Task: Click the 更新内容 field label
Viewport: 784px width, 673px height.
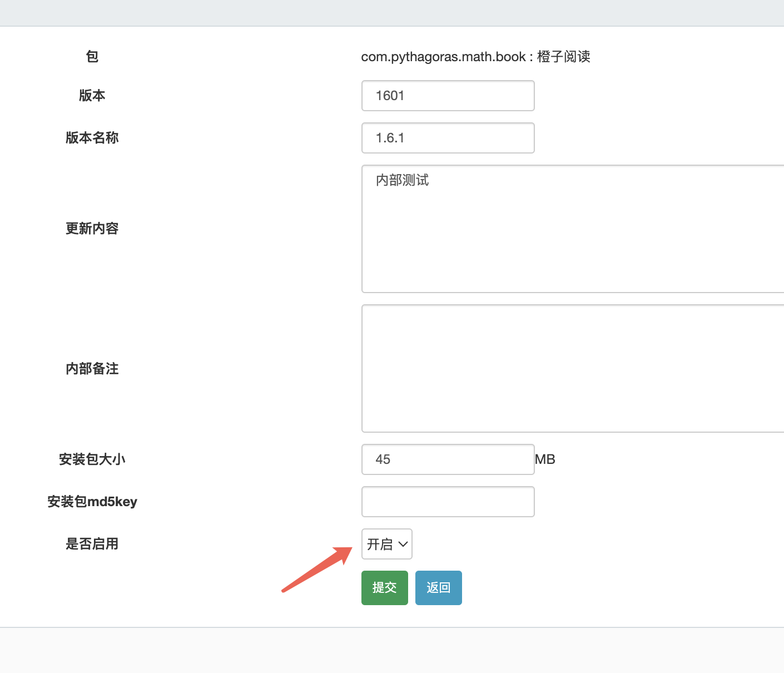Action: [92, 229]
